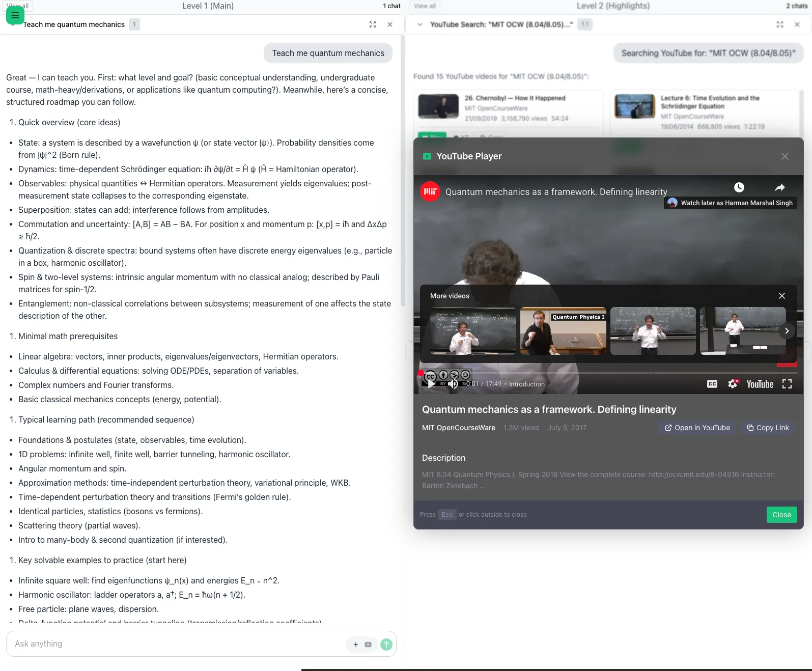The height and width of the screenshot is (671, 812).
Task: Click the Share arrow on the video
Action: pyautogui.click(x=780, y=187)
